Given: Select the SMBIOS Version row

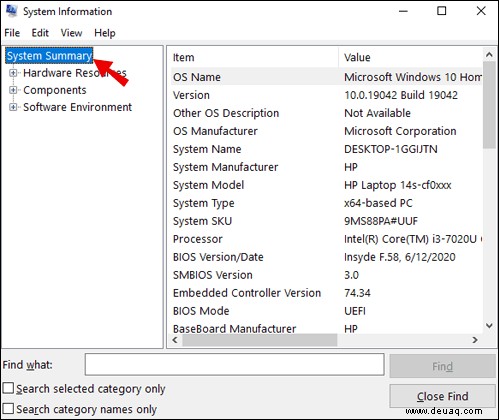Looking at the screenshot, I should point(326,275).
